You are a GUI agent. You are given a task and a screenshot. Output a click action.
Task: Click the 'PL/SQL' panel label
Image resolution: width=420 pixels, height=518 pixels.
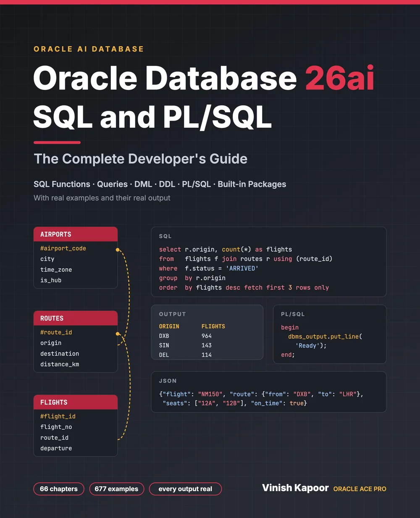click(293, 314)
